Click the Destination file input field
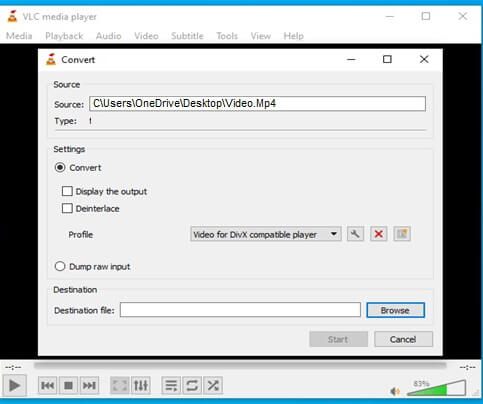Viewport: 483px width, 404px height. click(x=240, y=310)
